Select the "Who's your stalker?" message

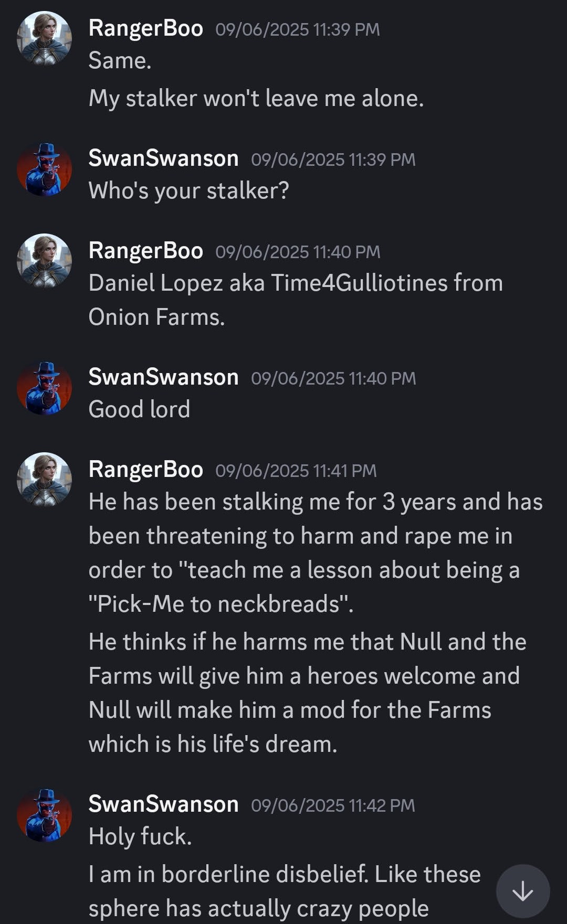pyautogui.click(x=188, y=190)
